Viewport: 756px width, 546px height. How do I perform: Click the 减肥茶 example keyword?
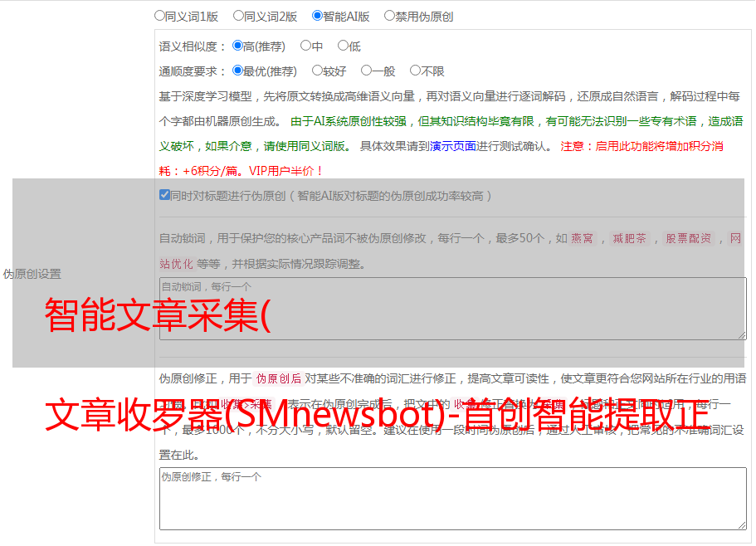click(629, 238)
